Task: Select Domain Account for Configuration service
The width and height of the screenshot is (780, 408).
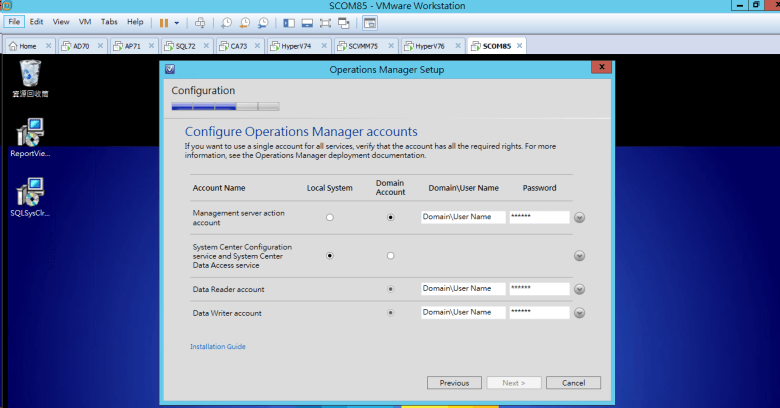Action: [x=390, y=256]
